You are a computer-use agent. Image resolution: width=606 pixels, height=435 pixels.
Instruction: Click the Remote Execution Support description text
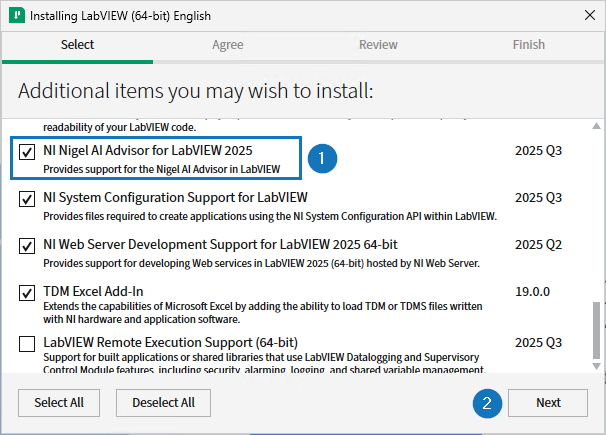[x=264, y=363]
